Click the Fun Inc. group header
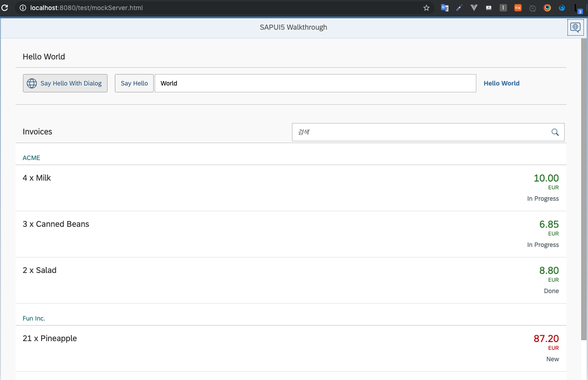Viewport: 588px width, 380px height. pos(34,318)
